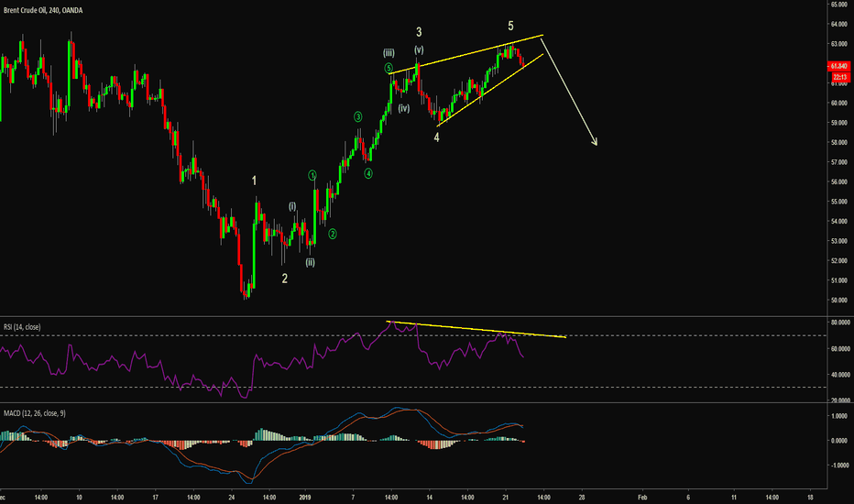This screenshot has width=854, height=504.
Task: Select the lower yellow wedge trend line
Action: 489,91
